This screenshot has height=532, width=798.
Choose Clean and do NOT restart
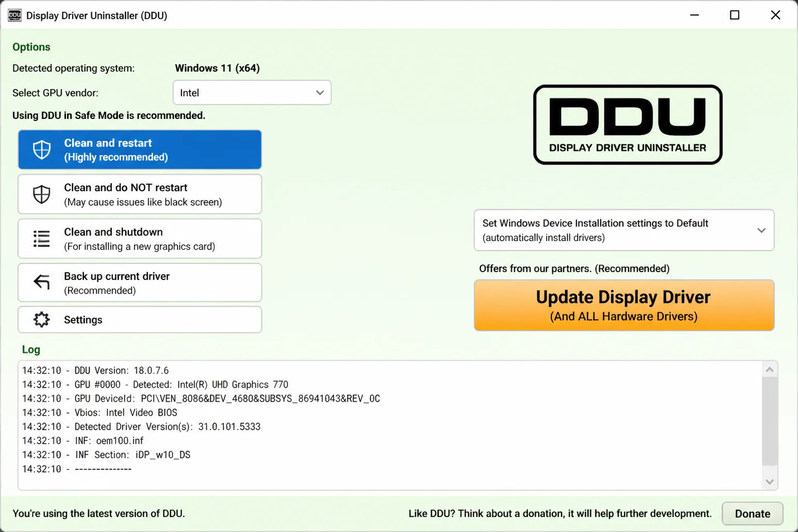click(x=140, y=194)
